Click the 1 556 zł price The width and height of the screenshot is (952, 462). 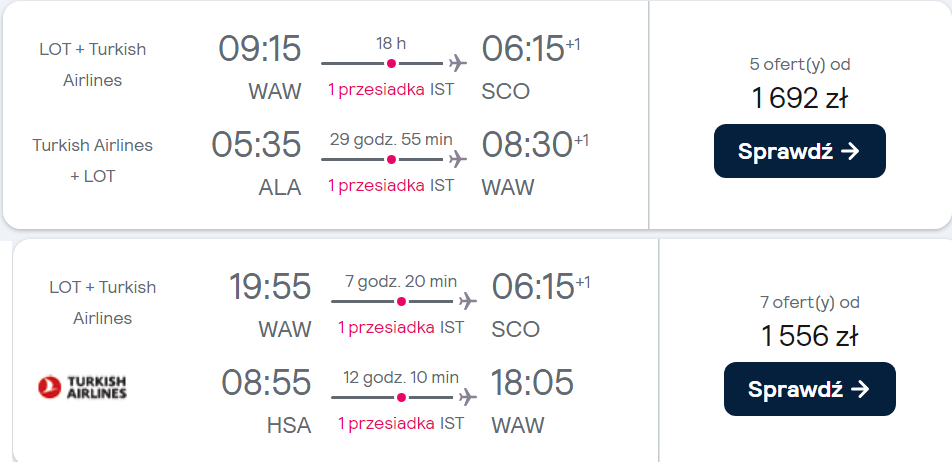coord(809,336)
